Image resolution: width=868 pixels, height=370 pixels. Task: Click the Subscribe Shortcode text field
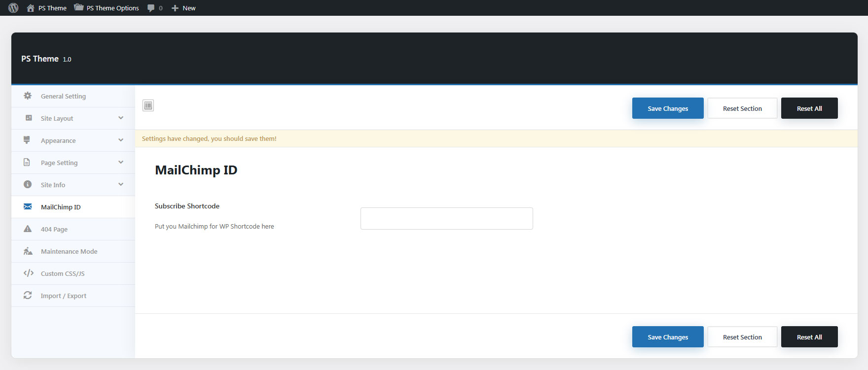(446, 219)
